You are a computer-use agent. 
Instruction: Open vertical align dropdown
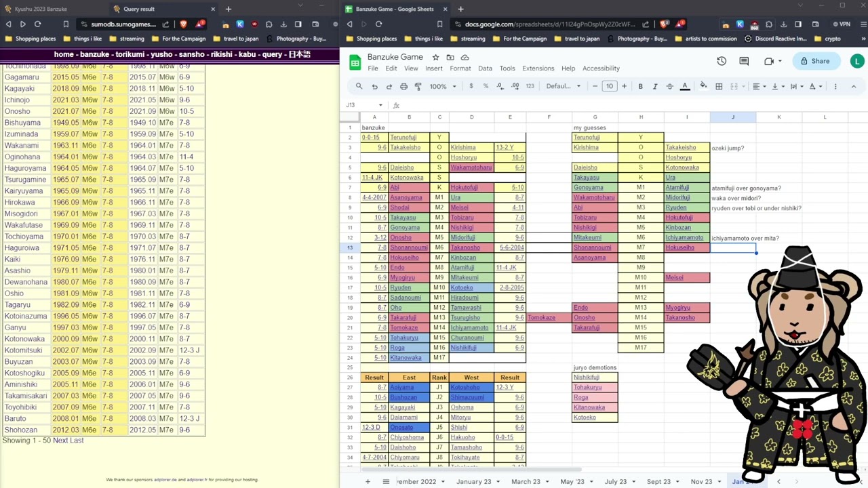(777, 86)
